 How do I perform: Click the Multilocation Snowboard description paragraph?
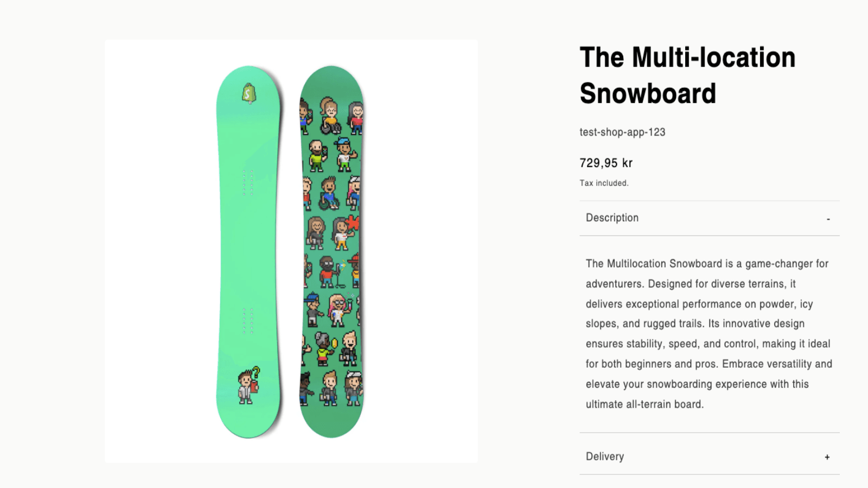tap(709, 333)
